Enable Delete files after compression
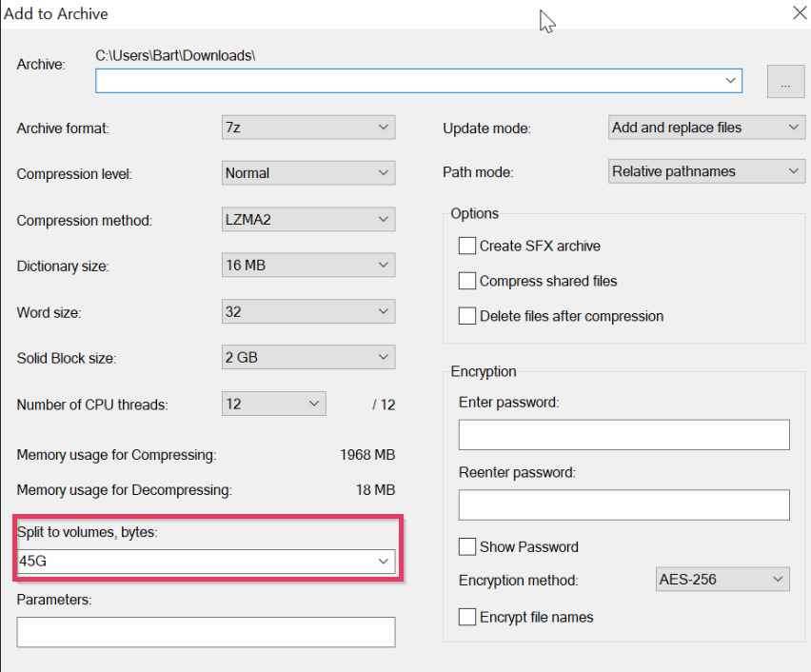 pyautogui.click(x=467, y=316)
